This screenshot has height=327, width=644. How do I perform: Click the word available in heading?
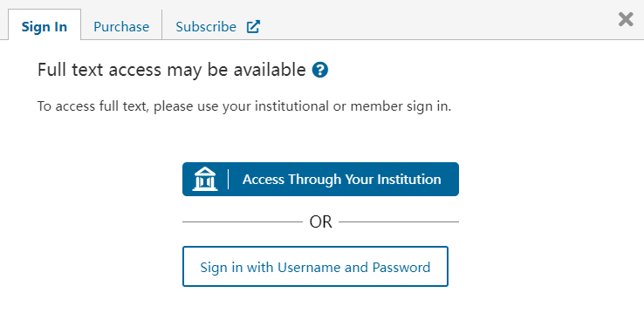pos(270,70)
